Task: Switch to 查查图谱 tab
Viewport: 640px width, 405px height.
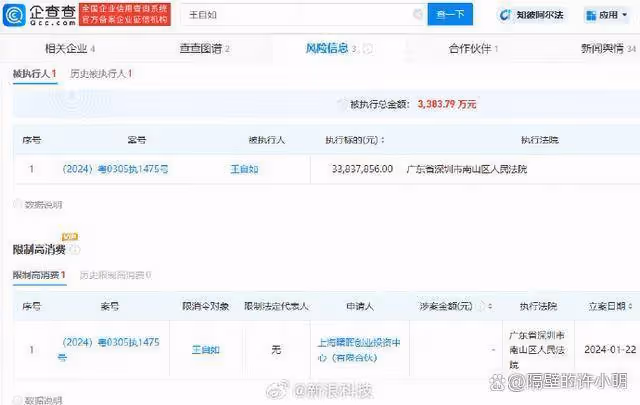Action: (204, 49)
